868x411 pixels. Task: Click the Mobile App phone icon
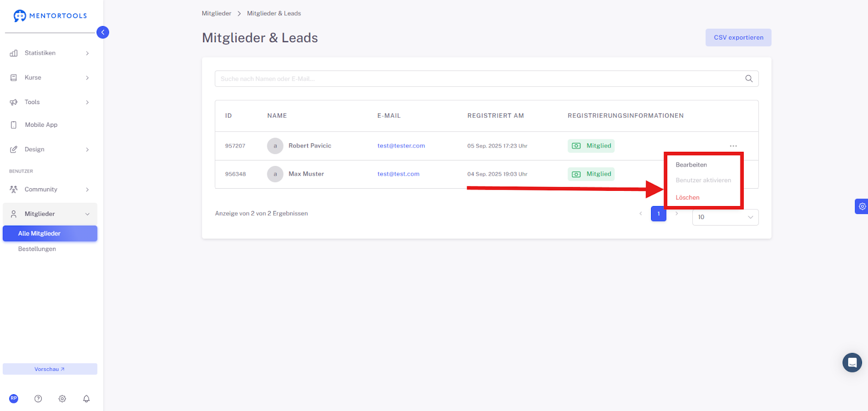[x=14, y=125]
